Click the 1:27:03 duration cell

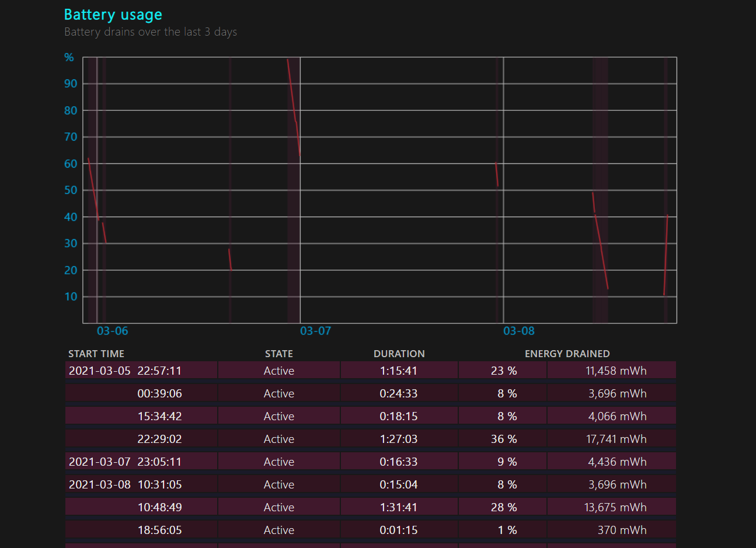point(398,439)
